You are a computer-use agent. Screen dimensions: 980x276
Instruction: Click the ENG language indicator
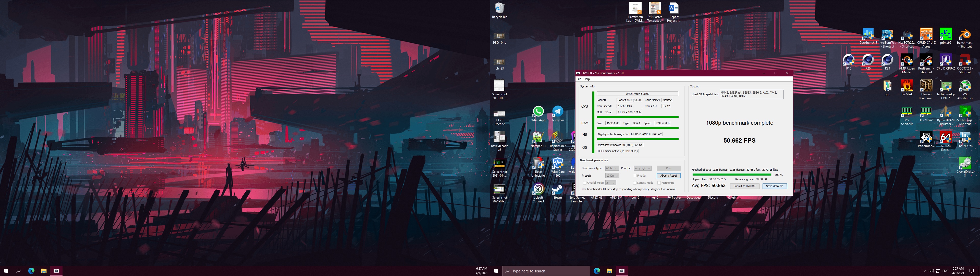(945, 271)
